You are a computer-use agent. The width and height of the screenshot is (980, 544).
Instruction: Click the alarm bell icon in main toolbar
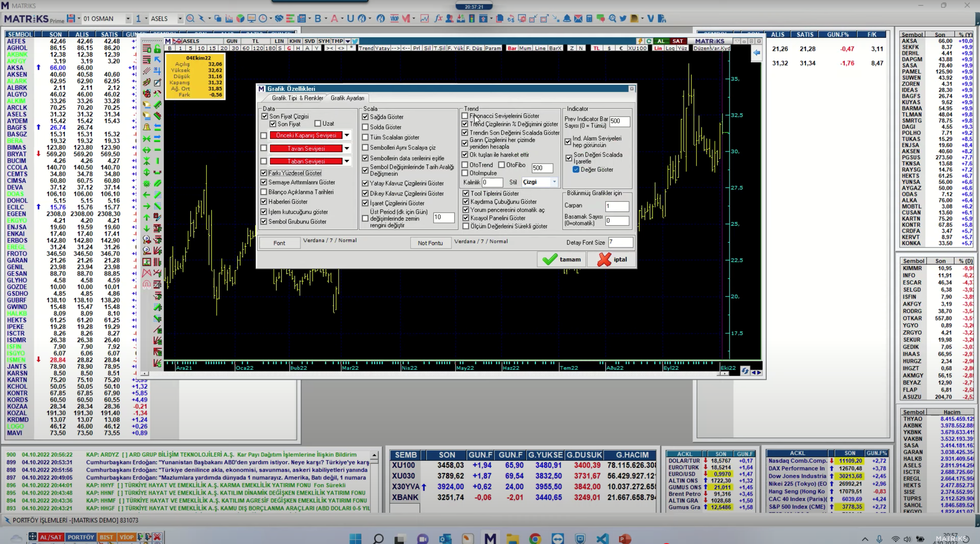[x=567, y=18]
